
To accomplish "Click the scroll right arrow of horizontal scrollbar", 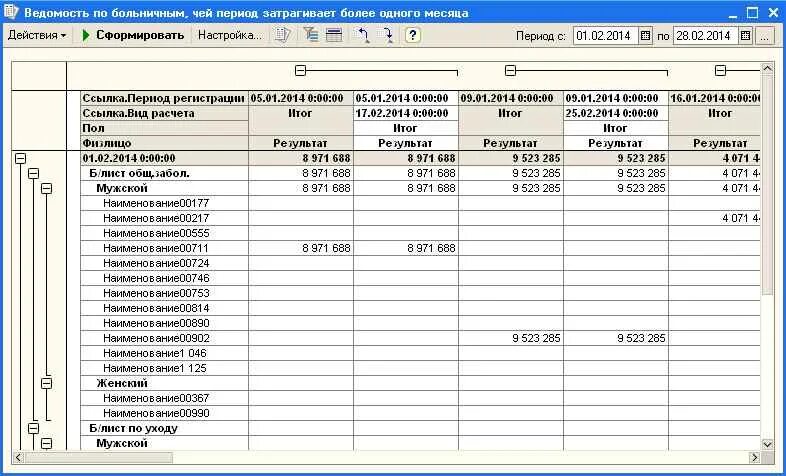I will [754, 457].
